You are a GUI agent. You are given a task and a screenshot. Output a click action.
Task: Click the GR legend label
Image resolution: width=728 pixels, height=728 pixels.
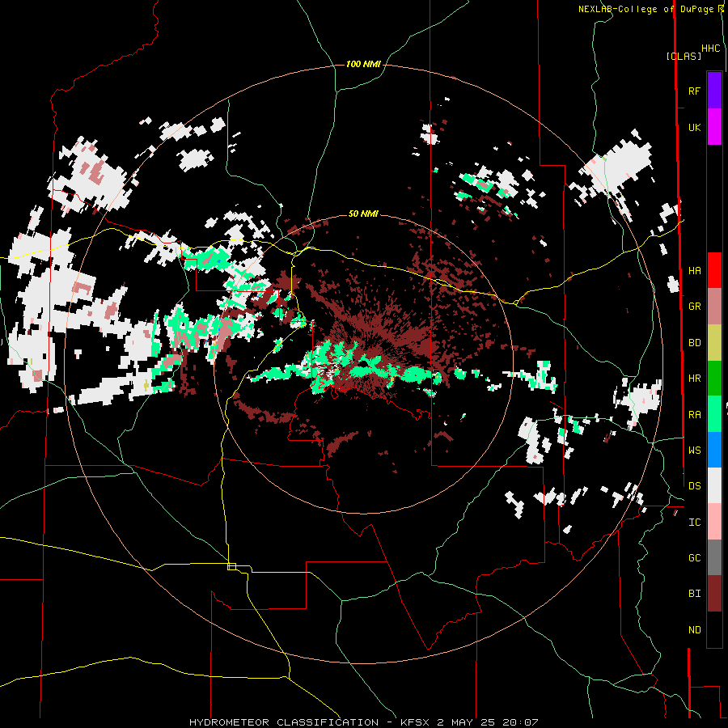point(694,307)
